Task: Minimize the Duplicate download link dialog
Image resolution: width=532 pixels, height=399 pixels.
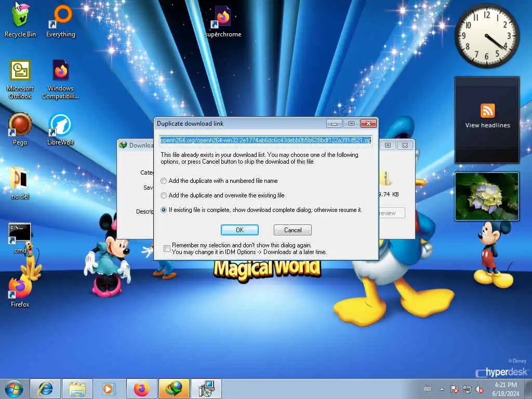Action: click(x=334, y=124)
